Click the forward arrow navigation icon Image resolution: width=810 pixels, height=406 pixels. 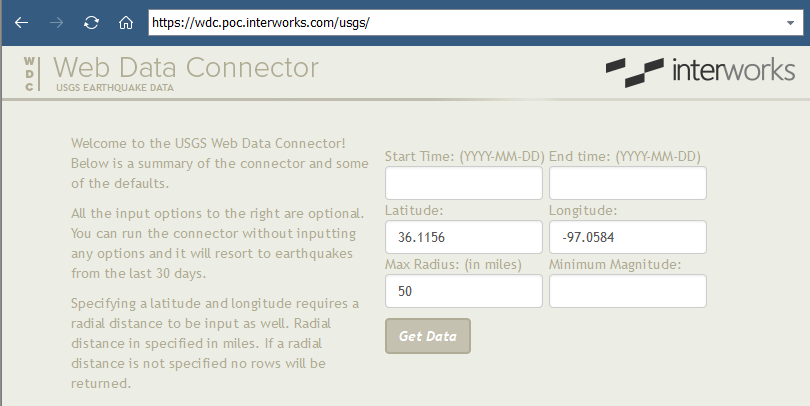point(56,23)
